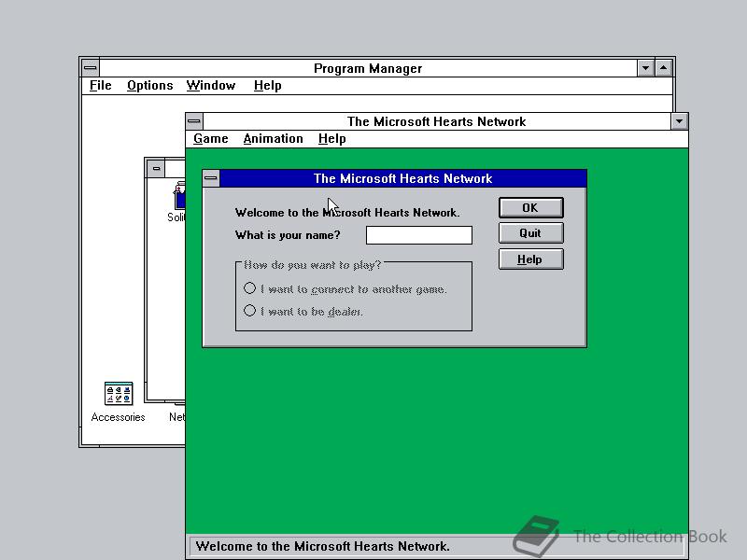
Task: Click the Help button in the dialog
Action: coord(530,259)
